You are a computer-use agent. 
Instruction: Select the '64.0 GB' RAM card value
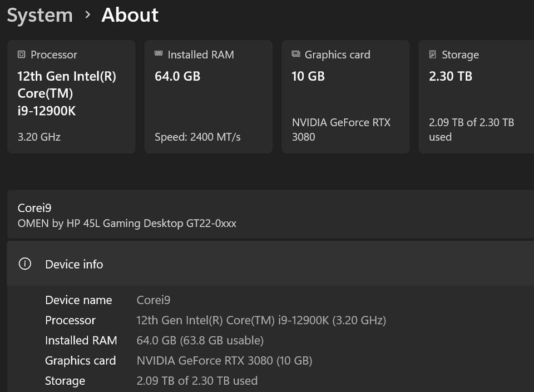(177, 76)
